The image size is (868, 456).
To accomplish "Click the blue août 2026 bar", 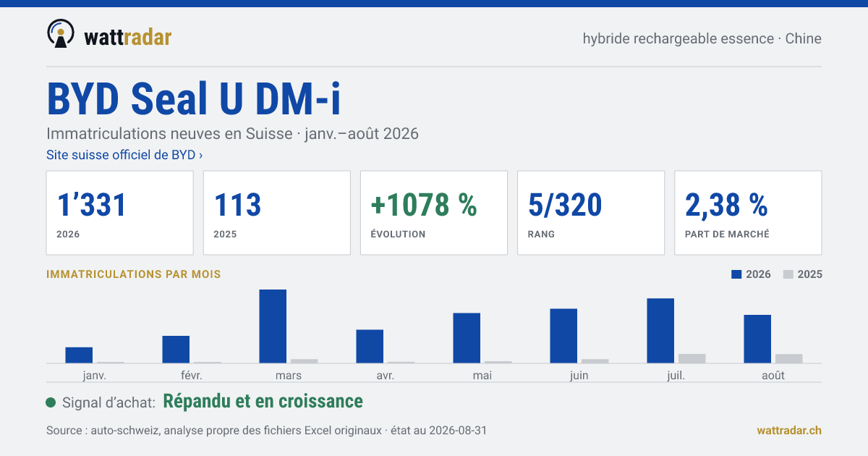I will (757, 339).
